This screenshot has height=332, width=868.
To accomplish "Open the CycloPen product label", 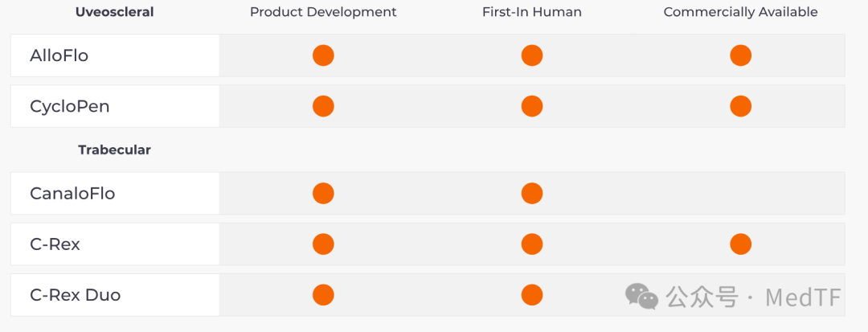I will point(70,106).
